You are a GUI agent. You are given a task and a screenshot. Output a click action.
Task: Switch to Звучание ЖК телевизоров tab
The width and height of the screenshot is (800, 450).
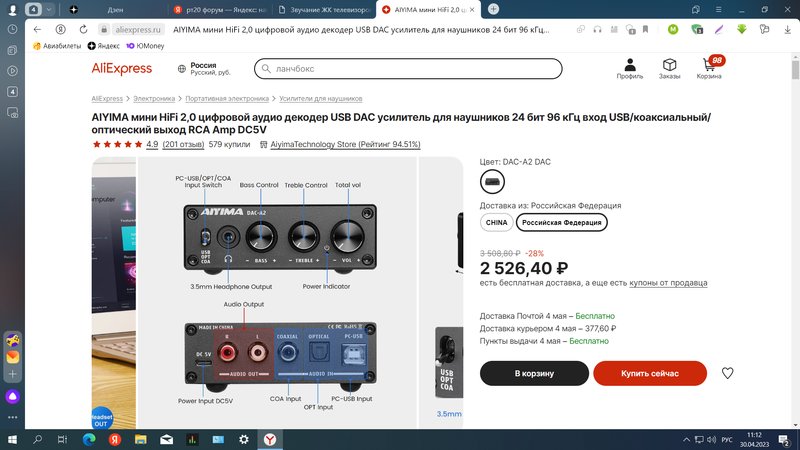pyautogui.click(x=324, y=10)
